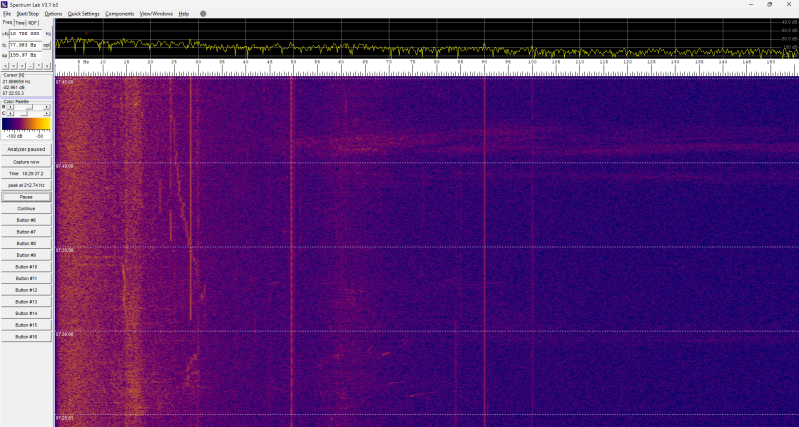Click the contrast C slider thumb
This screenshot has height=427, width=799.
tap(24, 113)
